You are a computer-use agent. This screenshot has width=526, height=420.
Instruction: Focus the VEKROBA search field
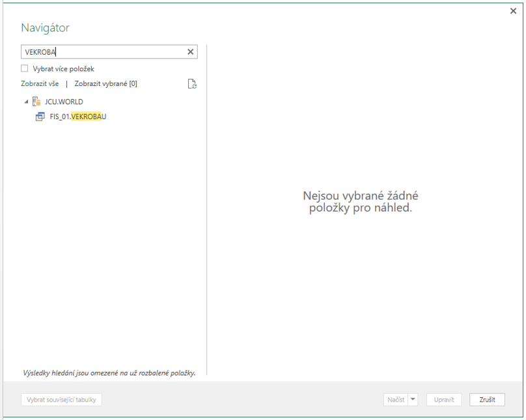(x=104, y=51)
